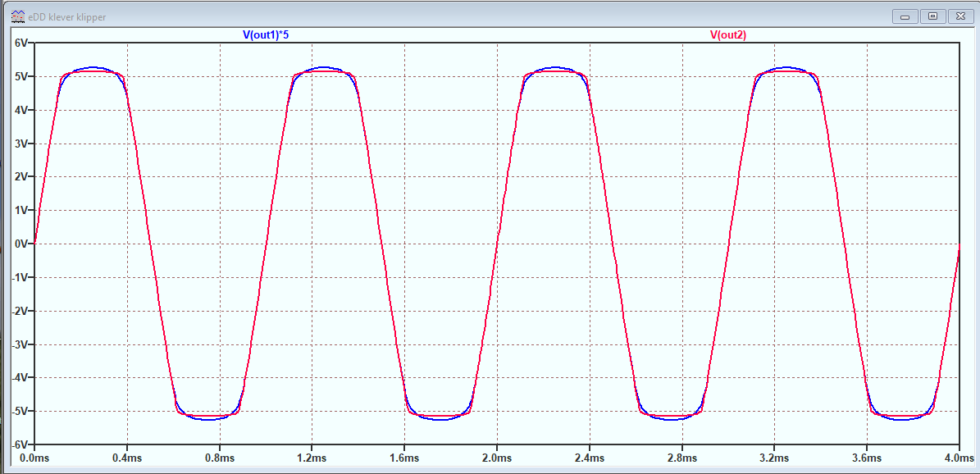Click the 4V vertical axis label
Image resolution: width=980 pixels, height=474 pixels.
click(21, 110)
